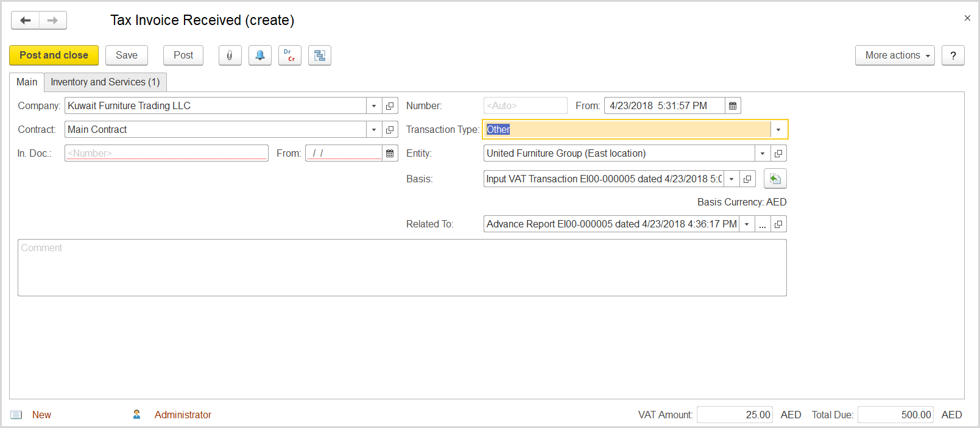Focus the Company input field
The image size is (980, 428).
pyautogui.click(x=216, y=105)
